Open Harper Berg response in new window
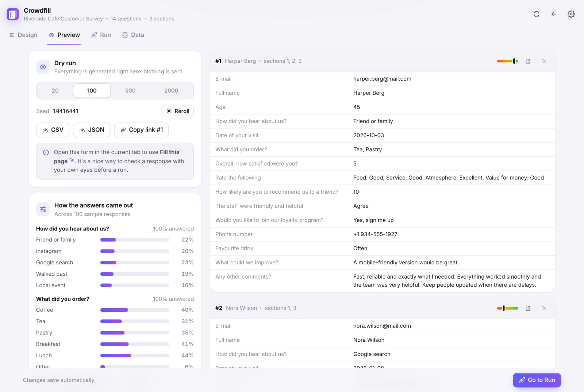Screen dimensions: 584x392 [528, 61]
